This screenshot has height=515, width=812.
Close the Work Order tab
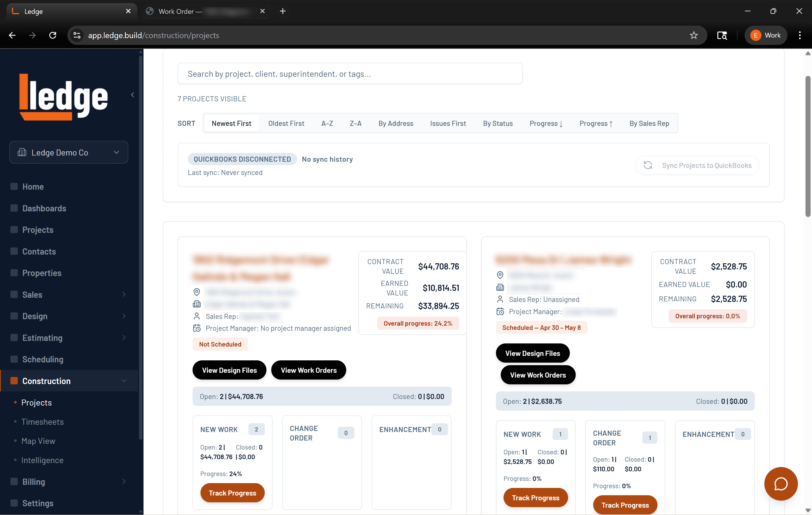(x=262, y=11)
